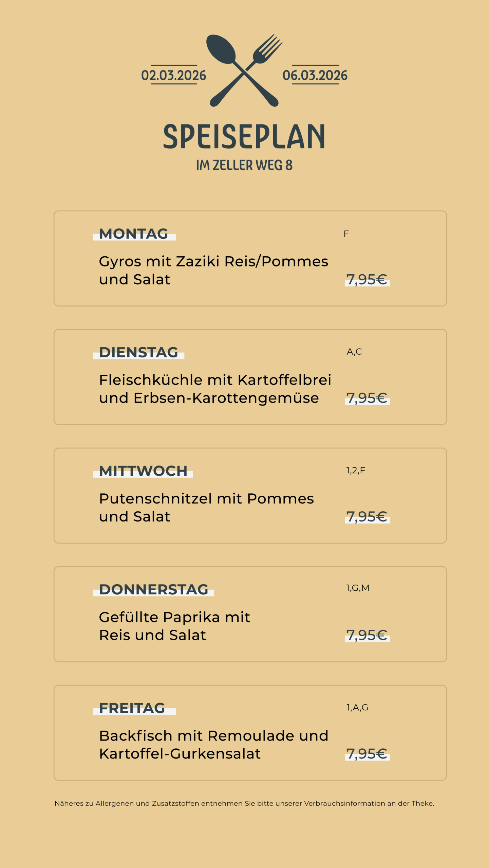
Task: Click the Backfisch mit Remoulade dish
Action: [x=213, y=745]
